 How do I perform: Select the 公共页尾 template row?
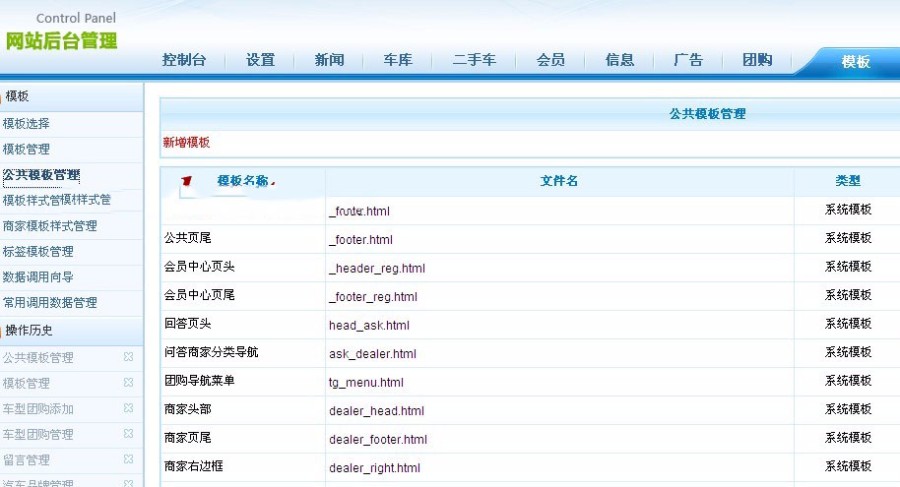pos(188,238)
